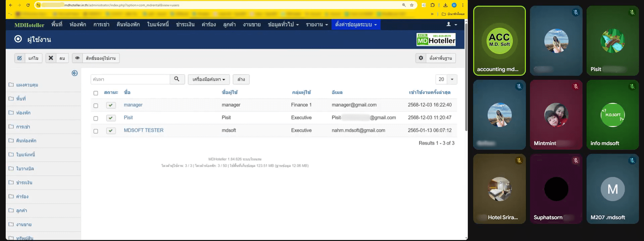Open the search tools dropdown

coord(208,79)
